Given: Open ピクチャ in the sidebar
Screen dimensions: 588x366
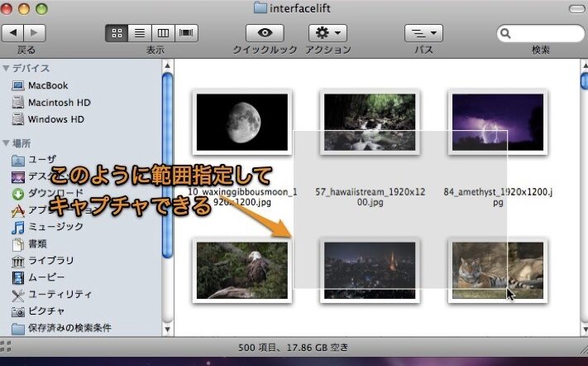Looking at the screenshot, I should (46, 311).
